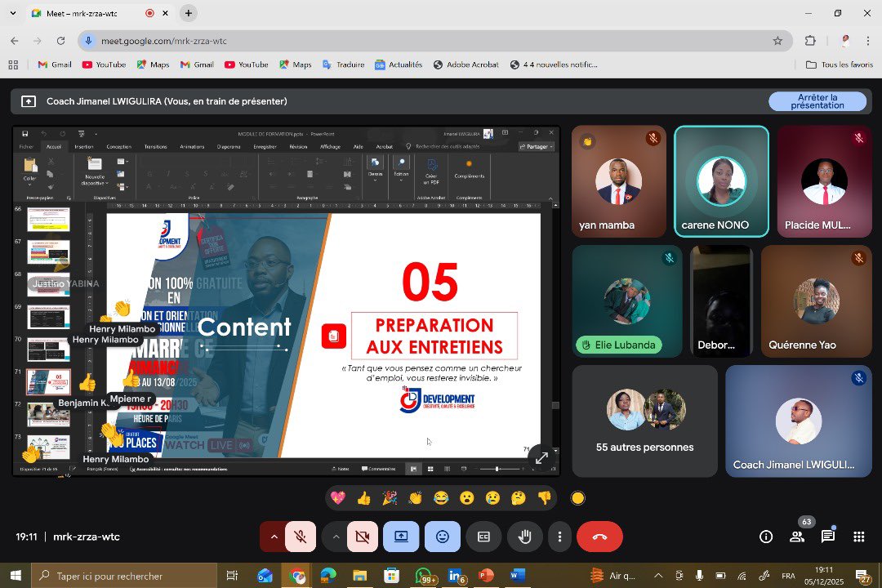This screenshot has height=588, width=882.
Task: Open the Chrome extensions icon
Action: [810, 41]
